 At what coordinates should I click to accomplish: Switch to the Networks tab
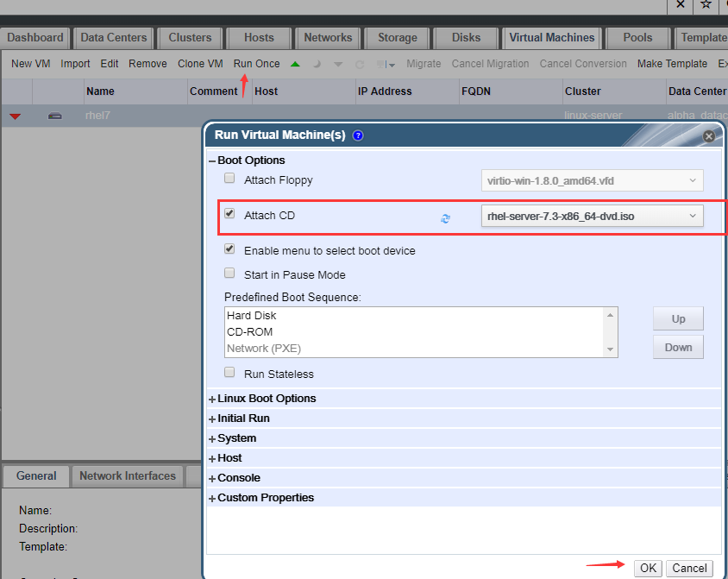pyautogui.click(x=328, y=38)
